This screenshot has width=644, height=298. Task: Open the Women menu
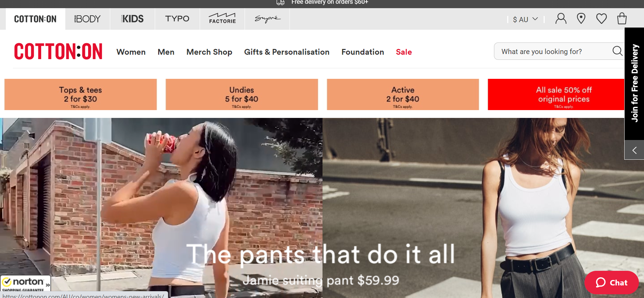tap(131, 52)
